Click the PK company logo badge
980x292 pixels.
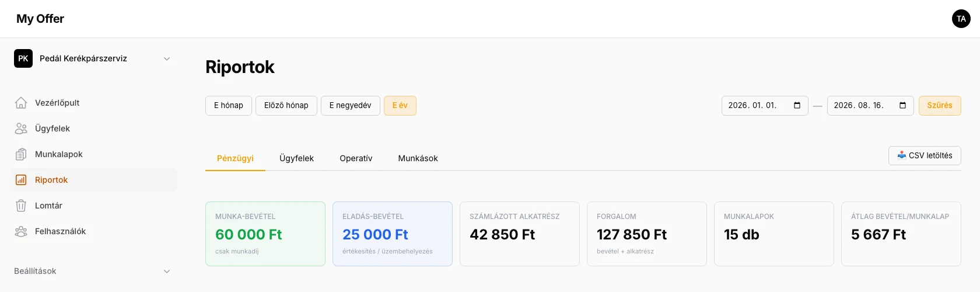pos(23,58)
